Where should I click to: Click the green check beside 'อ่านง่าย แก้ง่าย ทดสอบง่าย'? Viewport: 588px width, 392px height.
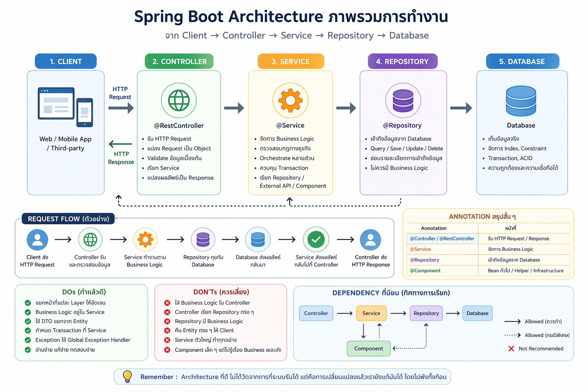click(x=28, y=350)
